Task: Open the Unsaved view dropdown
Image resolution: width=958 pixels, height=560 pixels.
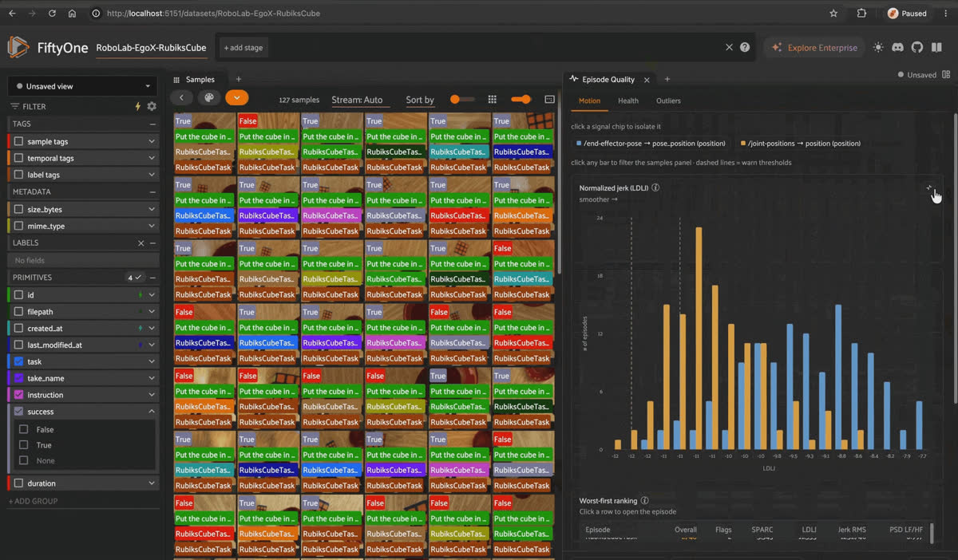Action: pos(84,86)
